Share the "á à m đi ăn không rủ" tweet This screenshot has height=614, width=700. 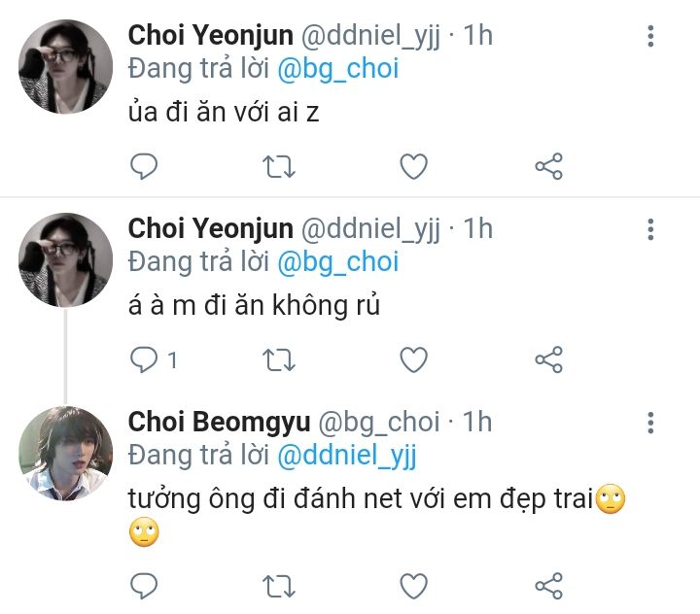point(549,359)
